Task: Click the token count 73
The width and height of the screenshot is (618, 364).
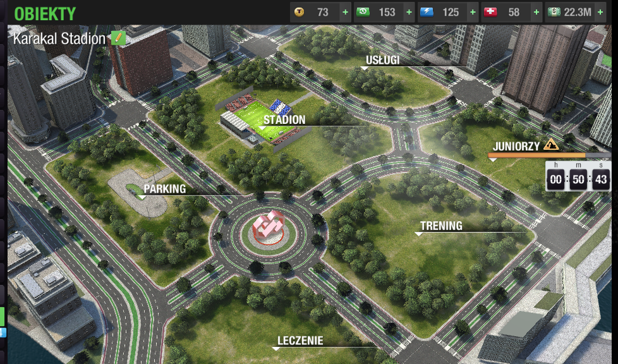Action: click(x=323, y=13)
